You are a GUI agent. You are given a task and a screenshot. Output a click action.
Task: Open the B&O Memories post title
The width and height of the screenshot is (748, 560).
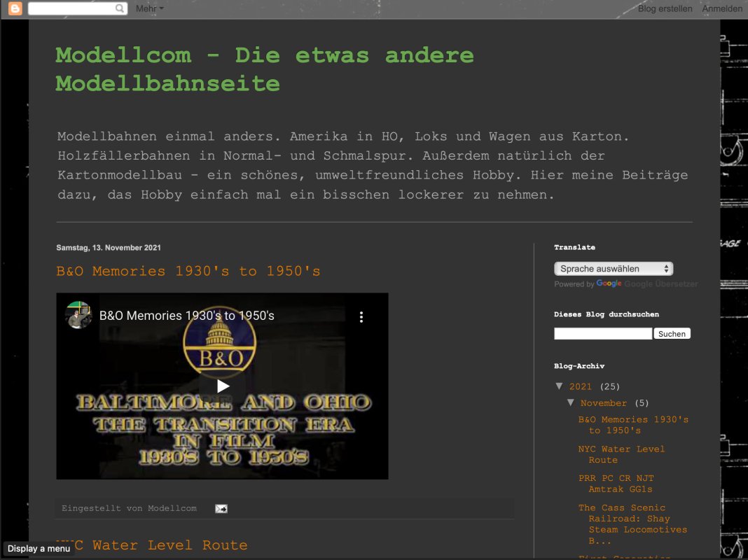tap(188, 271)
